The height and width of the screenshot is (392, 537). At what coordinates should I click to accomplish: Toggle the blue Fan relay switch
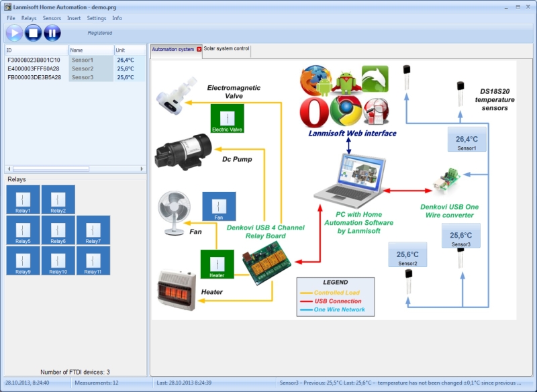[x=219, y=206]
